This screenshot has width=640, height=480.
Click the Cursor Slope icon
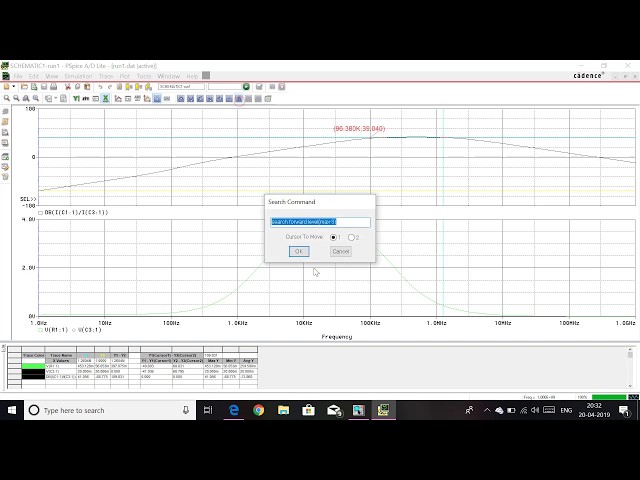tap(200, 98)
